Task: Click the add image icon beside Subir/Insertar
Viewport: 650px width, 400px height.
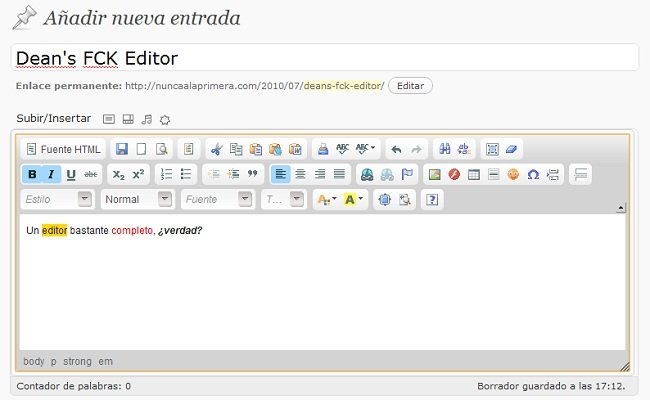Action: (x=109, y=120)
